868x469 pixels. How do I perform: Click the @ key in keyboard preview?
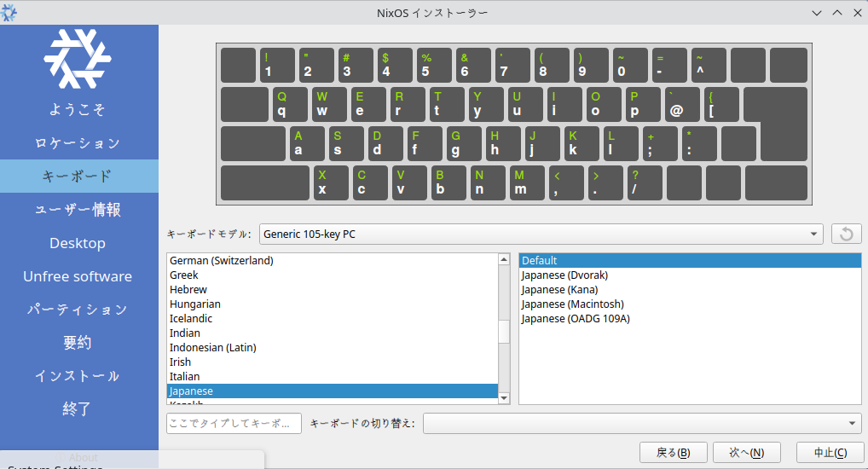coord(683,104)
